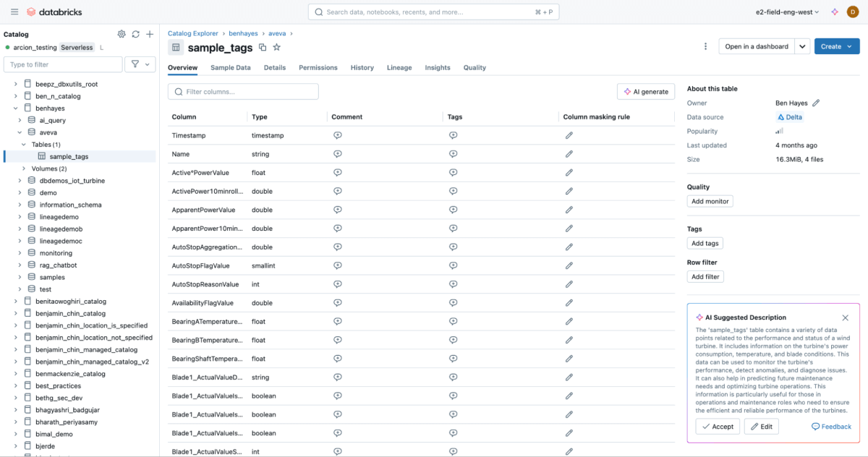
Task: Click the catalog settings gear icon
Action: [x=122, y=34]
